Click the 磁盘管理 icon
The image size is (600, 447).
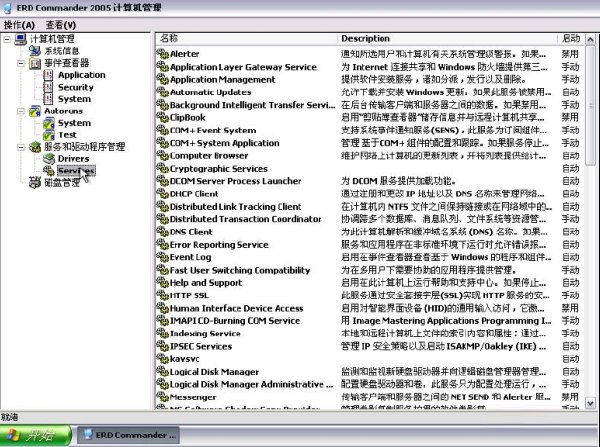pyautogui.click(x=35, y=183)
